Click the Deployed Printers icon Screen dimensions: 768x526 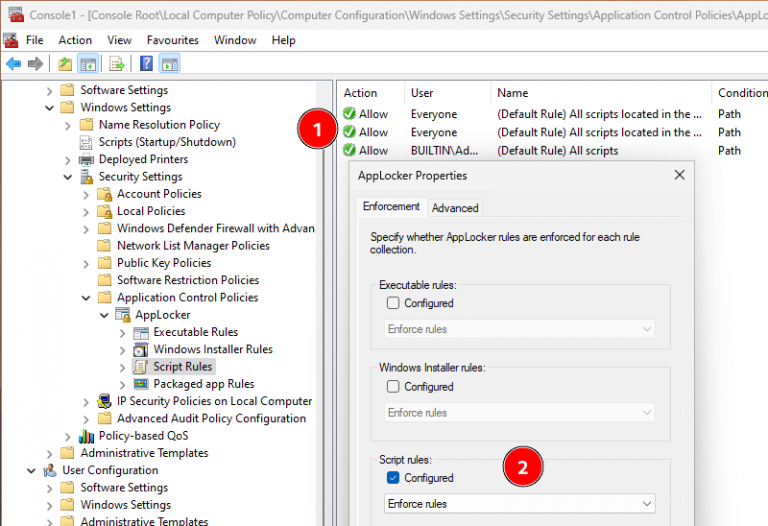tap(86, 160)
